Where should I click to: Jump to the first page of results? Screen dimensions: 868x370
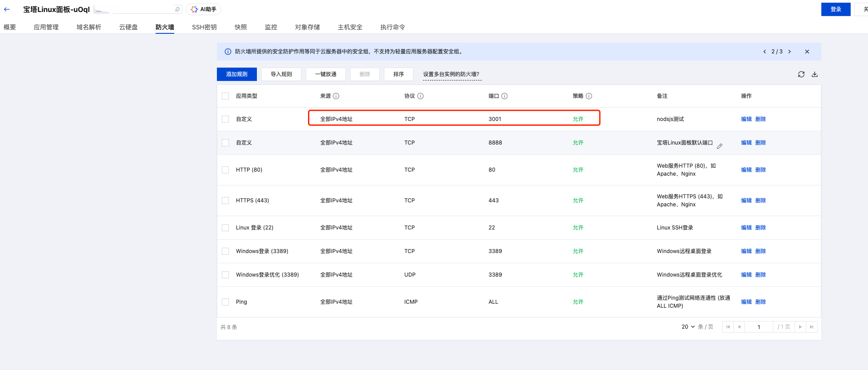tap(728, 327)
